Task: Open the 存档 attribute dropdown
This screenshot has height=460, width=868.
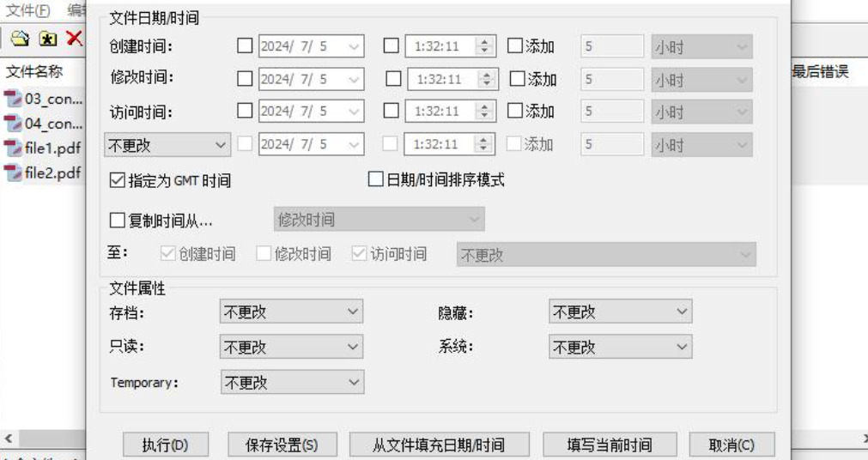Action: [x=291, y=312]
